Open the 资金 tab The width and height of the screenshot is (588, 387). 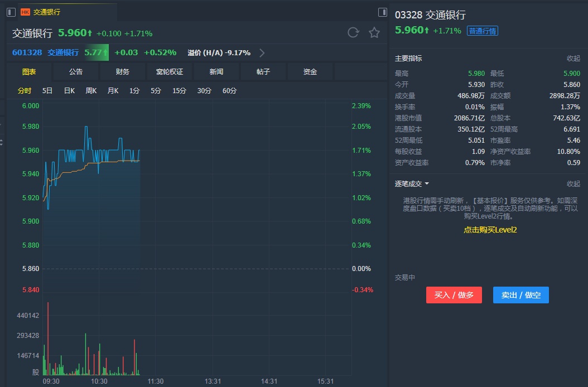[310, 71]
